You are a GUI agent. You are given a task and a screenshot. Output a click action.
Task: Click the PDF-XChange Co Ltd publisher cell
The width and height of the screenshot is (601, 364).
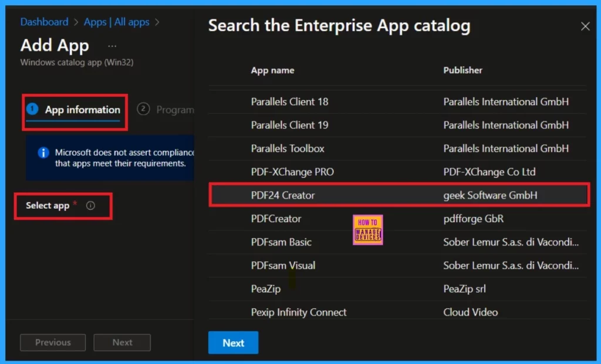coord(489,172)
